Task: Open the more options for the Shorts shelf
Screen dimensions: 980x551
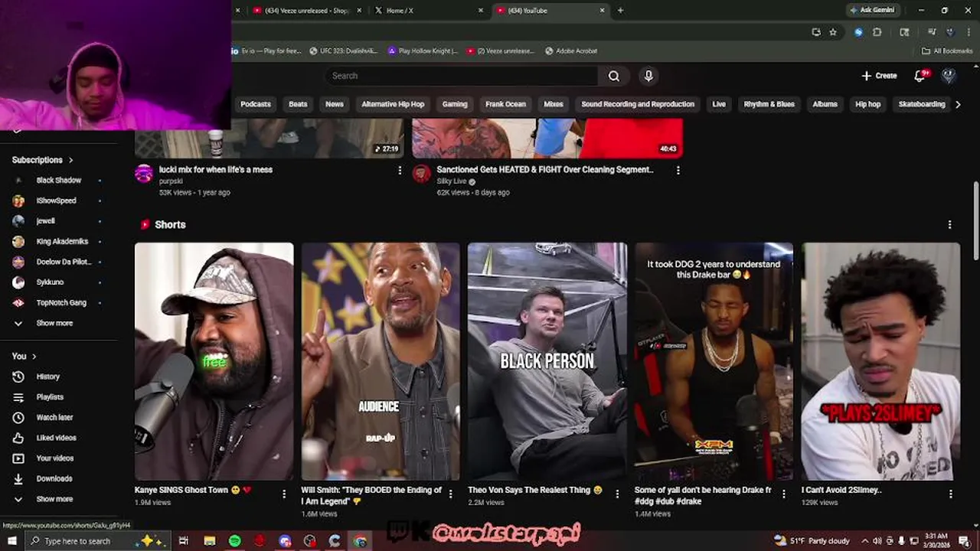Action: (x=949, y=225)
